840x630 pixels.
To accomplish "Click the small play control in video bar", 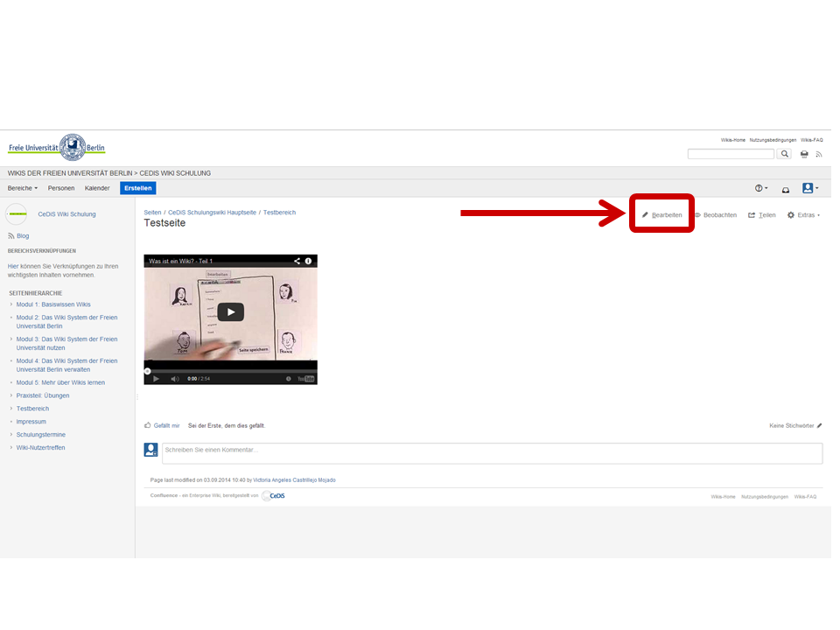I will pyautogui.click(x=156, y=379).
